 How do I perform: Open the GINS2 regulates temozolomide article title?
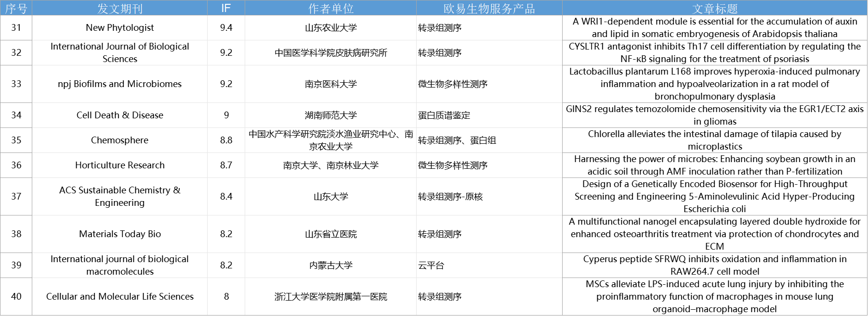pyautogui.click(x=715, y=115)
